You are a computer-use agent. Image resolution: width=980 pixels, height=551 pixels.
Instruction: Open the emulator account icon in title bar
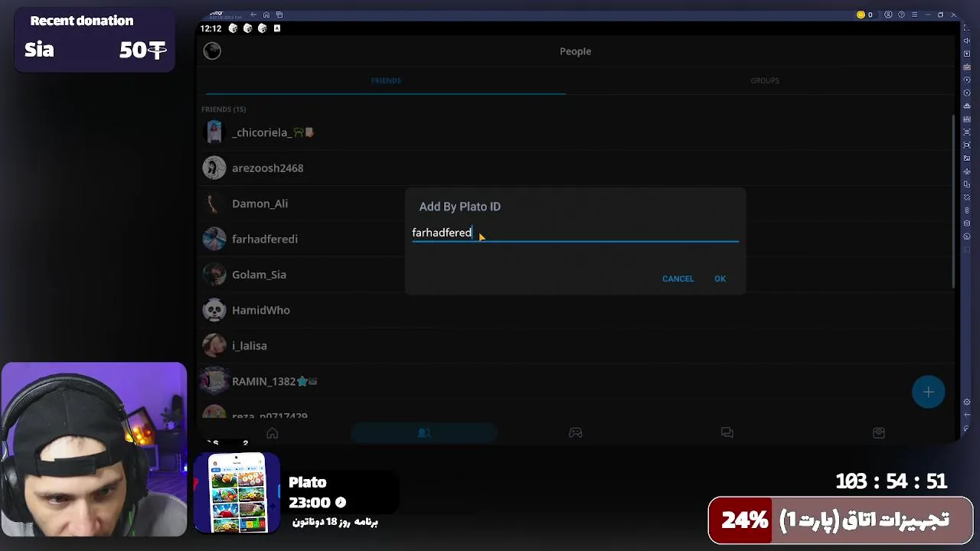888,15
